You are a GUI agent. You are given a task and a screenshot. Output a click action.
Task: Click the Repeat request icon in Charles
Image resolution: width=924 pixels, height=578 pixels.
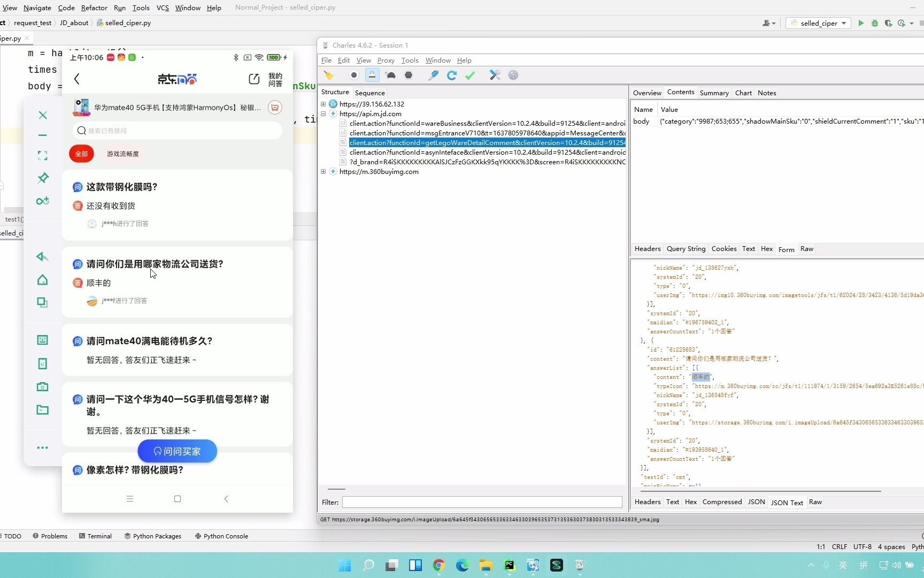pyautogui.click(x=452, y=75)
